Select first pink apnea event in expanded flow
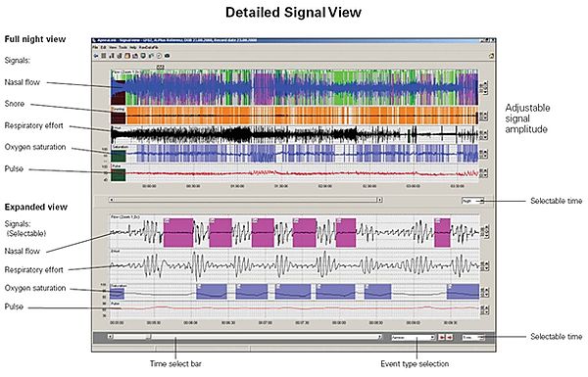This screenshot has width=588, height=377. (x=178, y=233)
